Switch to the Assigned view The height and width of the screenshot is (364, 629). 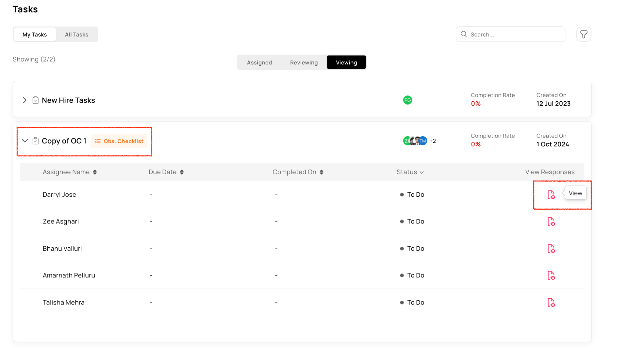pyautogui.click(x=259, y=63)
